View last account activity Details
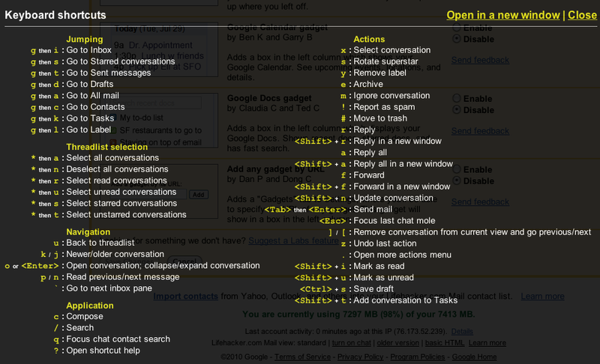600x364 pixels. pos(462,331)
